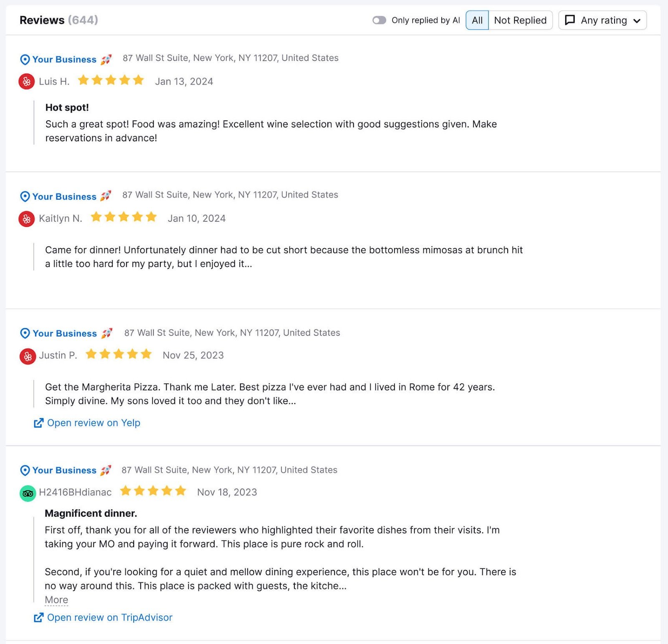Expand H2416BHdianac's review with More
This screenshot has width=668, height=644.
56,599
